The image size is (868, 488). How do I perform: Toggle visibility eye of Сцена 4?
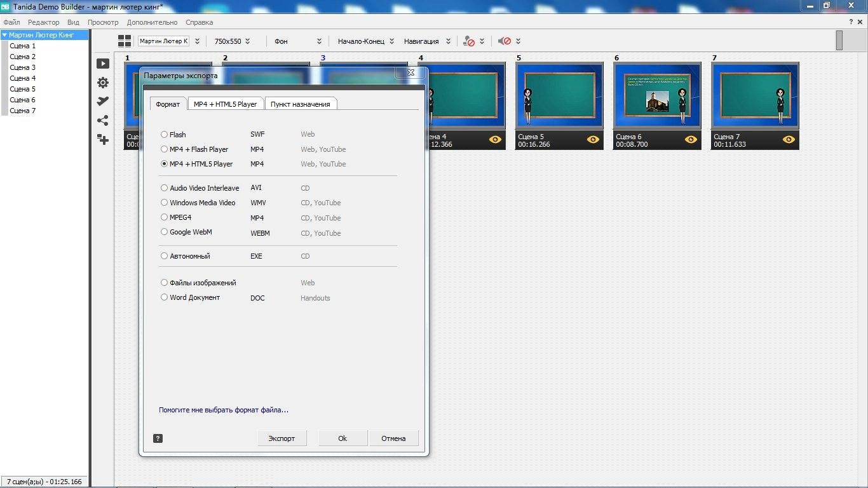(495, 140)
